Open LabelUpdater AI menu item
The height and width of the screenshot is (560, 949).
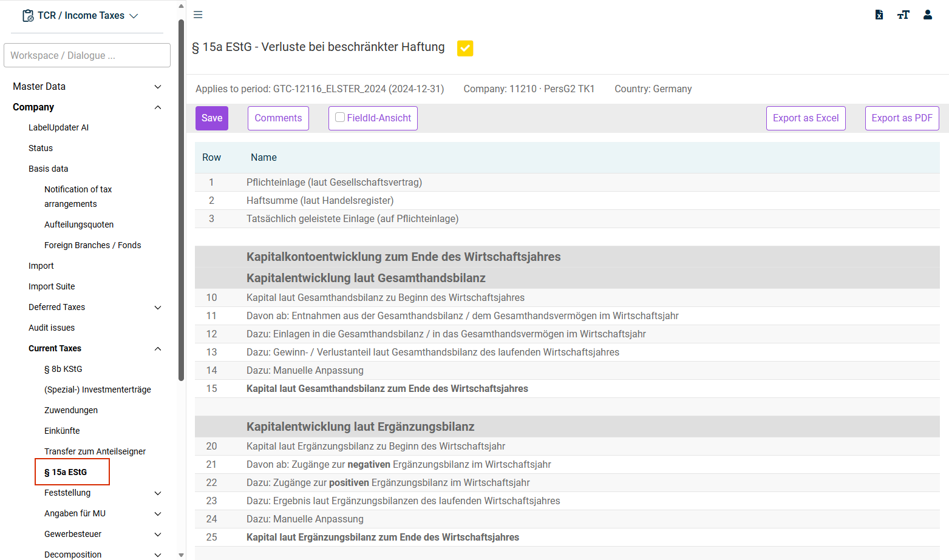point(58,127)
